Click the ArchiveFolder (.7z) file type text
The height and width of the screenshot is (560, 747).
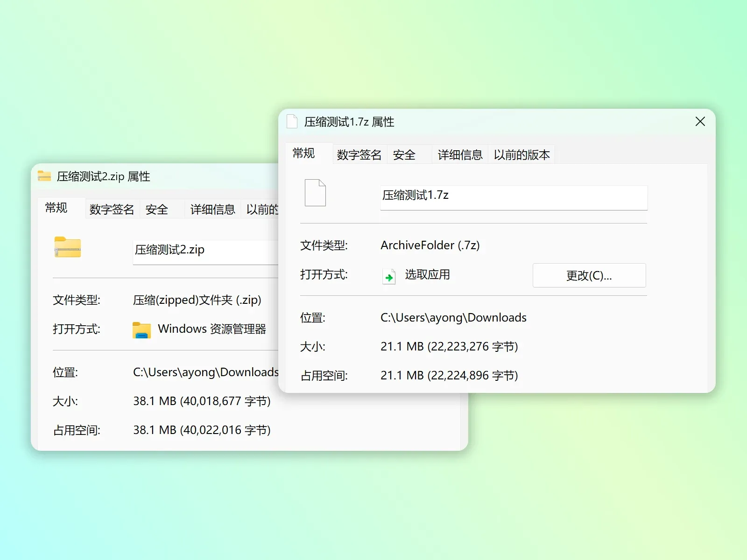pos(430,245)
